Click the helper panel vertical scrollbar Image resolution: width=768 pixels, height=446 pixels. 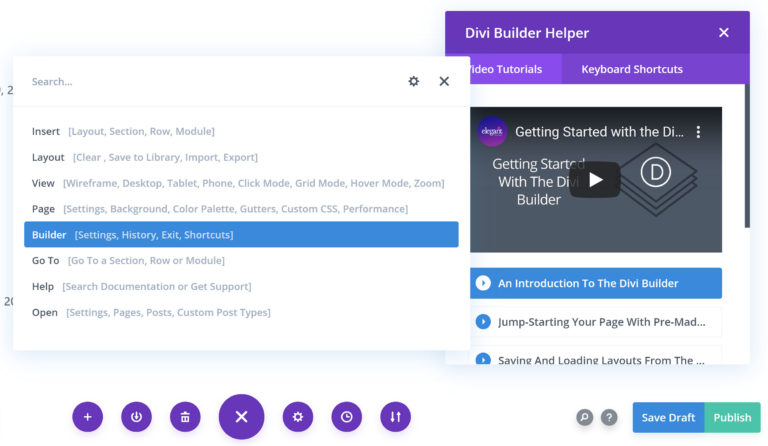747,156
